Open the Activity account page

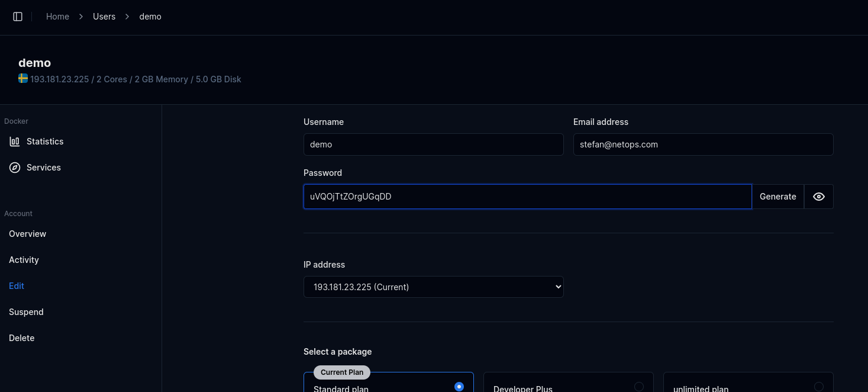point(24,260)
